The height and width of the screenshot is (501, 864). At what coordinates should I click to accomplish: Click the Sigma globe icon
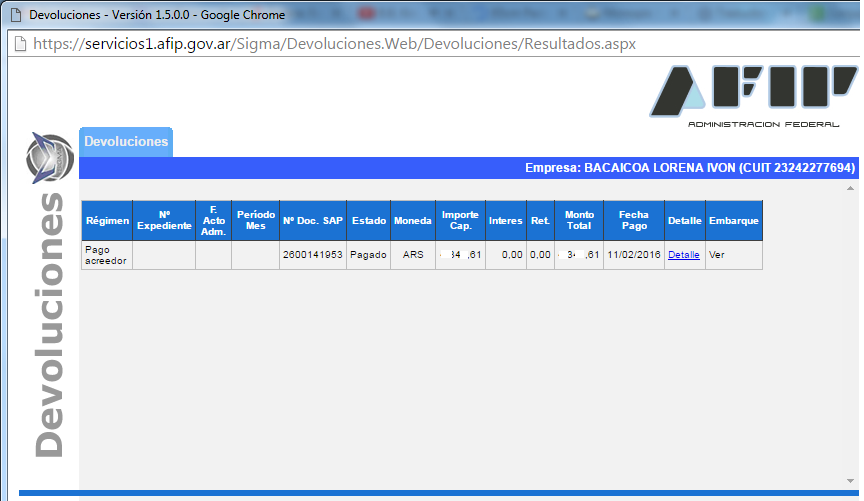(x=50, y=158)
